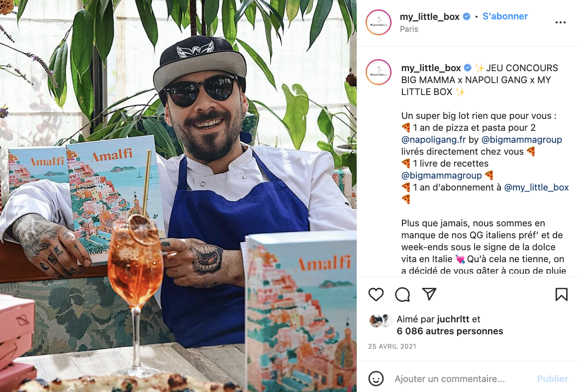
Task: Open the @my_little_box mention in caption
Action: (536, 188)
